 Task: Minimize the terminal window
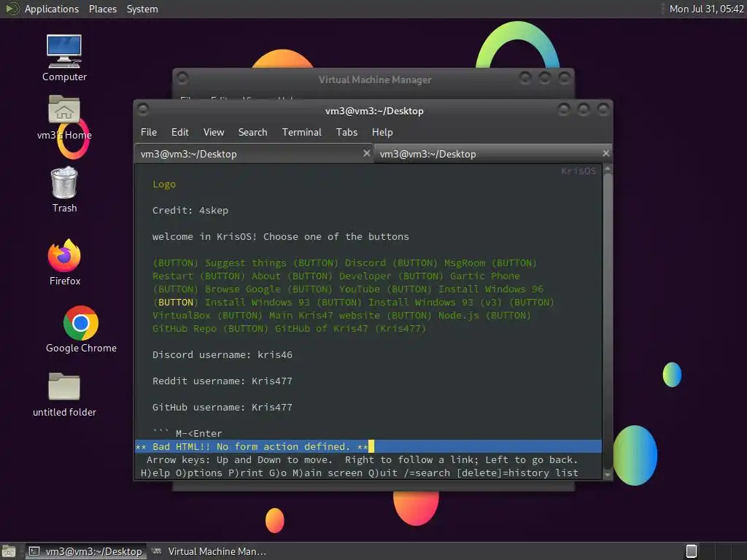(564, 110)
